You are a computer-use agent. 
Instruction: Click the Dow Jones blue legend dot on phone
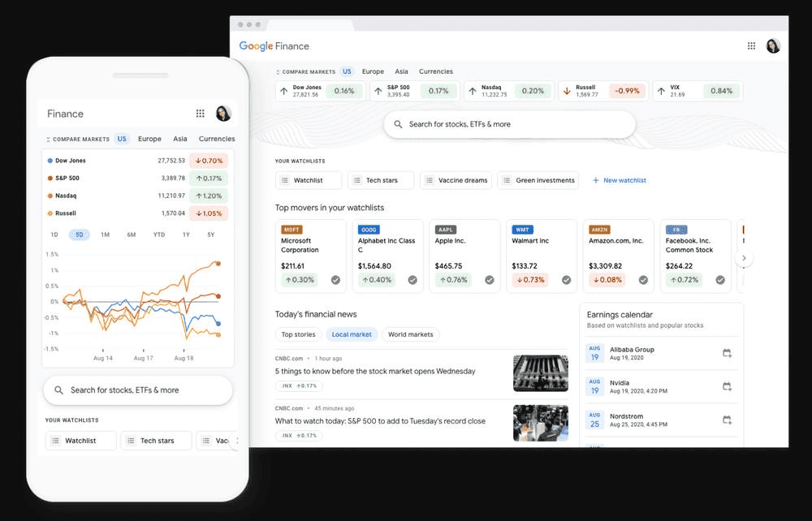point(50,161)
